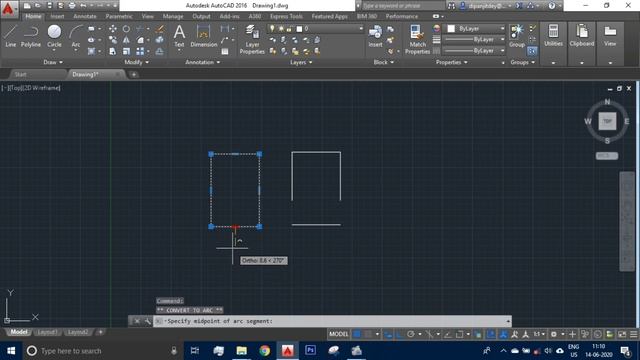Click the layer color swatch

pyautogui.click(x=299, y=29)
